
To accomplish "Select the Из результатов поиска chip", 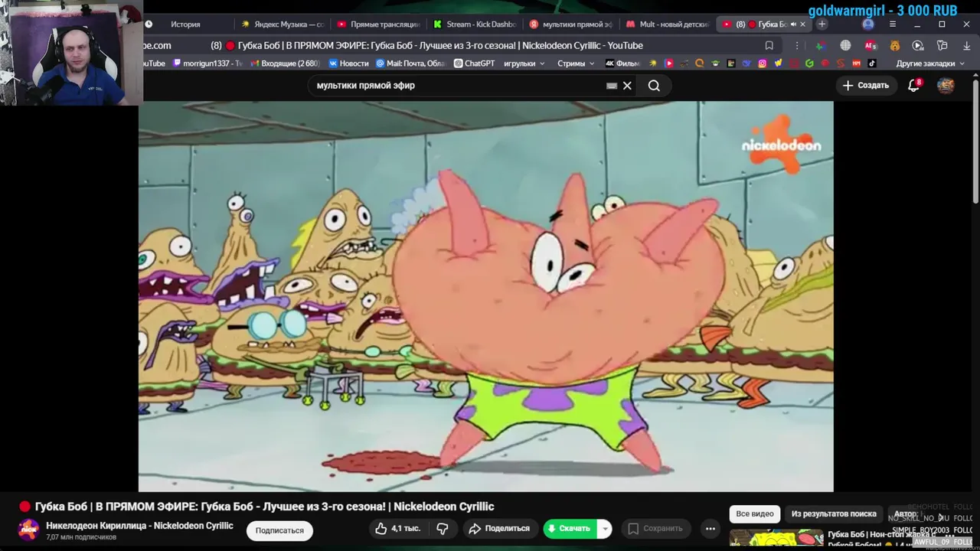I will (834, 514).
